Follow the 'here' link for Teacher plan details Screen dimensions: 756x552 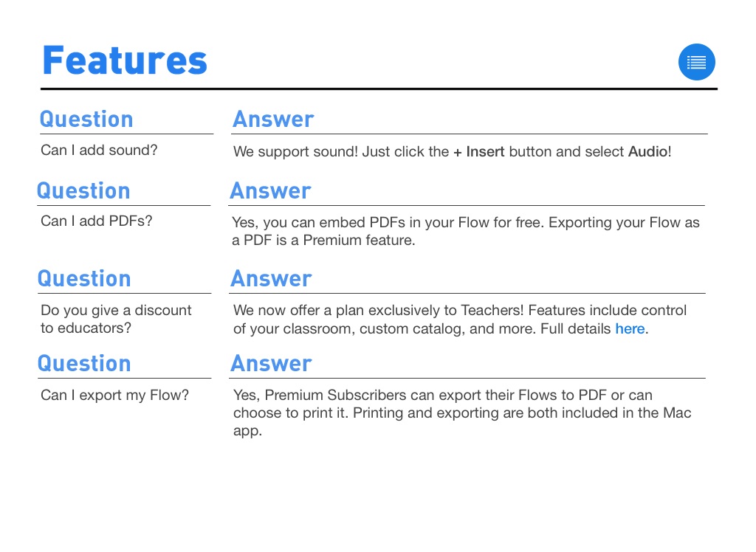630,329
